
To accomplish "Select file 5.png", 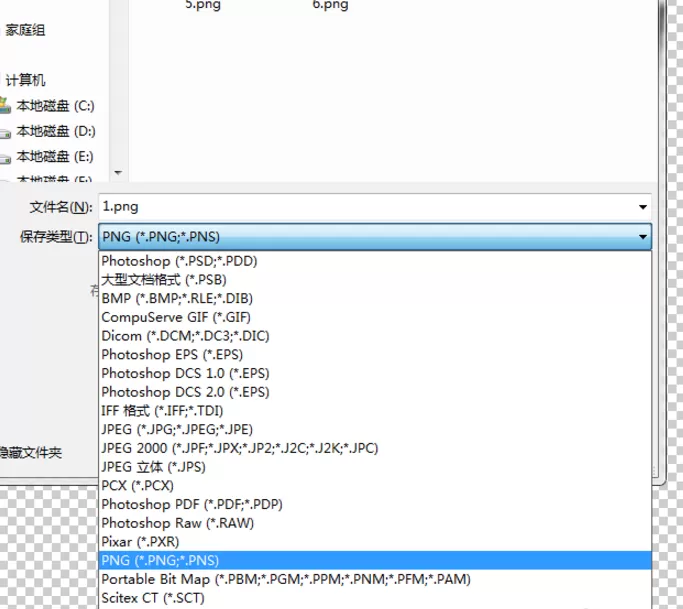I will (203, 5).
